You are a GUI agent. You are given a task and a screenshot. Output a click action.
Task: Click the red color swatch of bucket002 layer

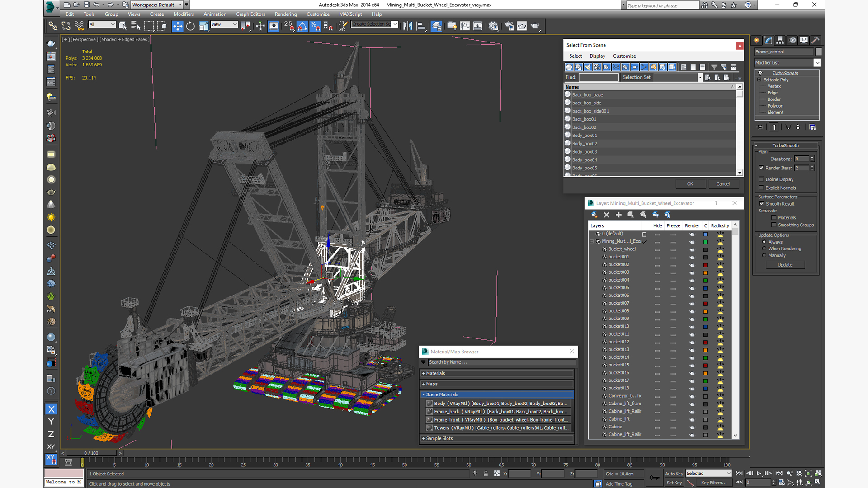705,265
